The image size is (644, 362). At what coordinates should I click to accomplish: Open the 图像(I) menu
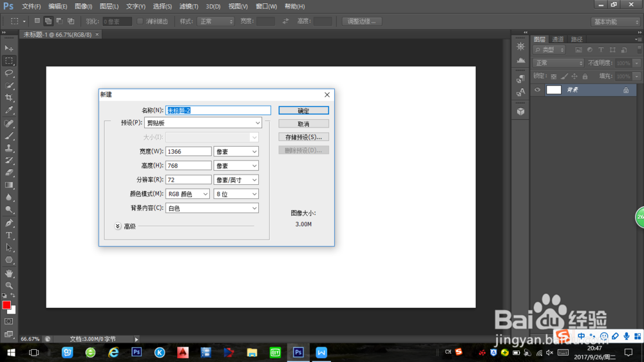tap(83, 6)
